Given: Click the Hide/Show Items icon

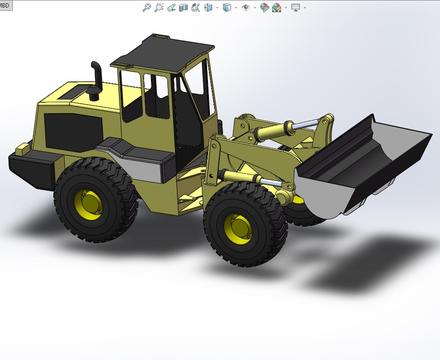Looking at the screenshot, I should tap(245, 7).
